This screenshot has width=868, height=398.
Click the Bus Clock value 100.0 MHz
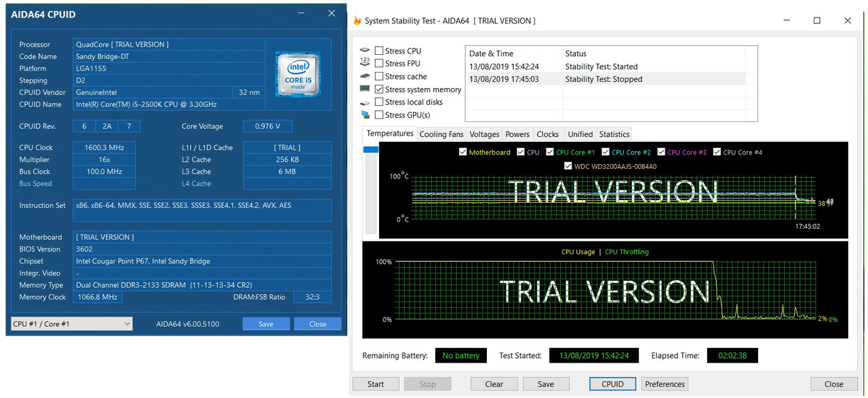point(104,172)
